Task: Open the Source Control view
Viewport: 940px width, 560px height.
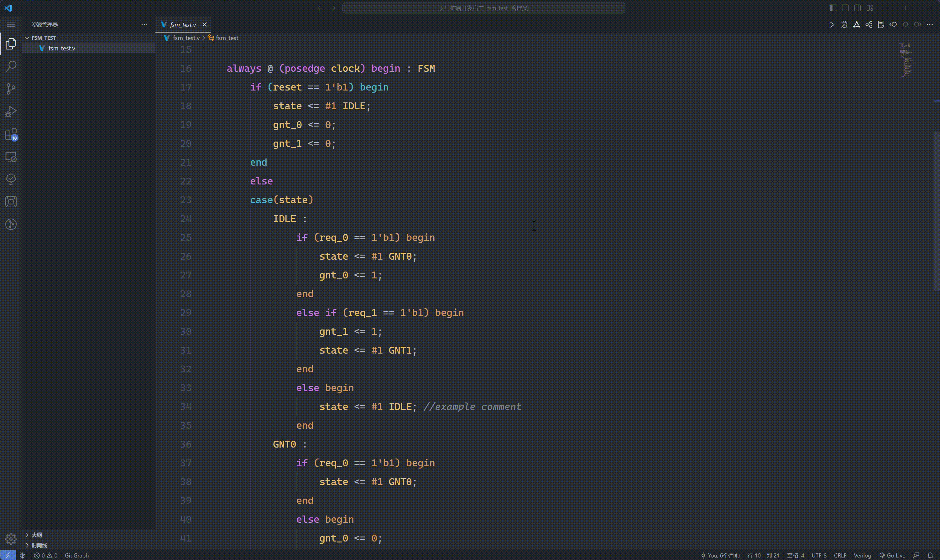Action: [x=11, y=89]
